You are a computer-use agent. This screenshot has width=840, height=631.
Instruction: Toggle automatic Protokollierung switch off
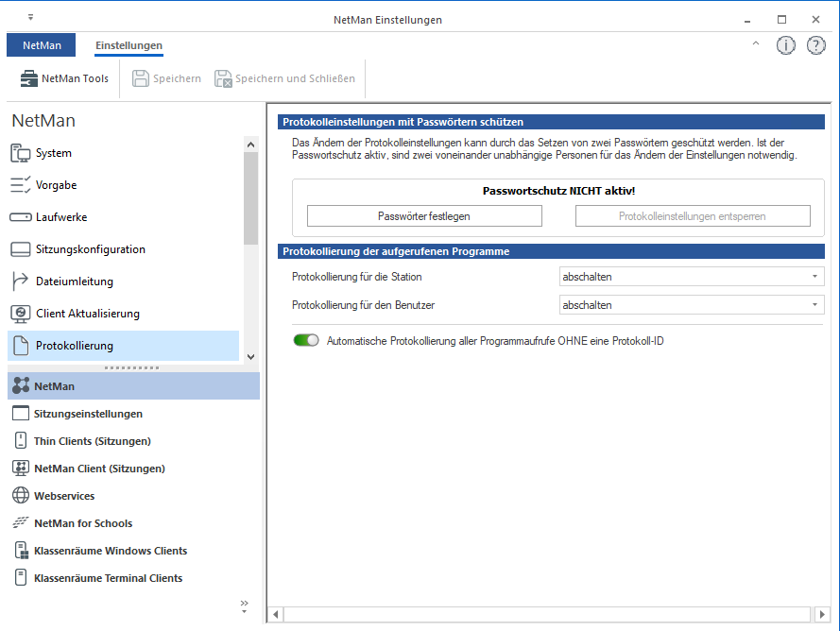306,340
